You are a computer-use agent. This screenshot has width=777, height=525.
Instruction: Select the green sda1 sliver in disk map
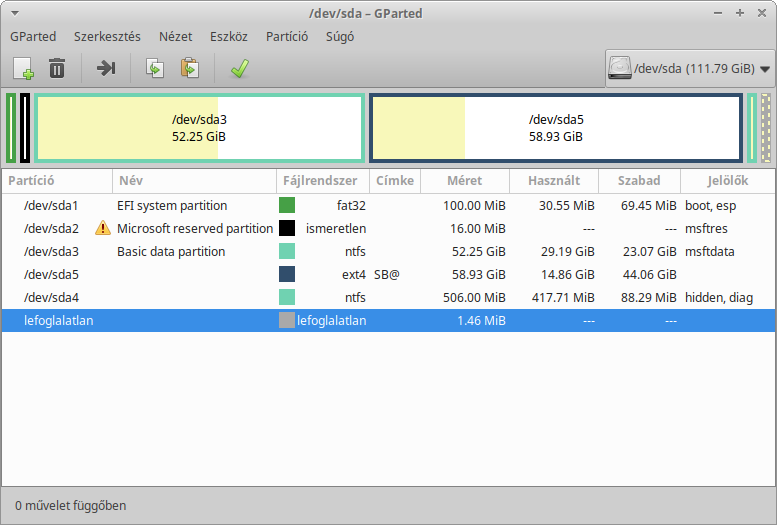coord(11,128)
